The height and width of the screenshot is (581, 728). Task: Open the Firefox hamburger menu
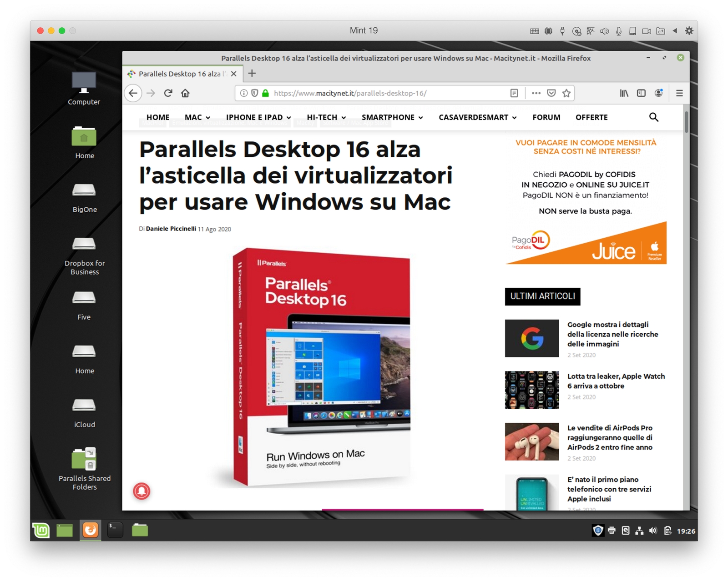[679, 93]
